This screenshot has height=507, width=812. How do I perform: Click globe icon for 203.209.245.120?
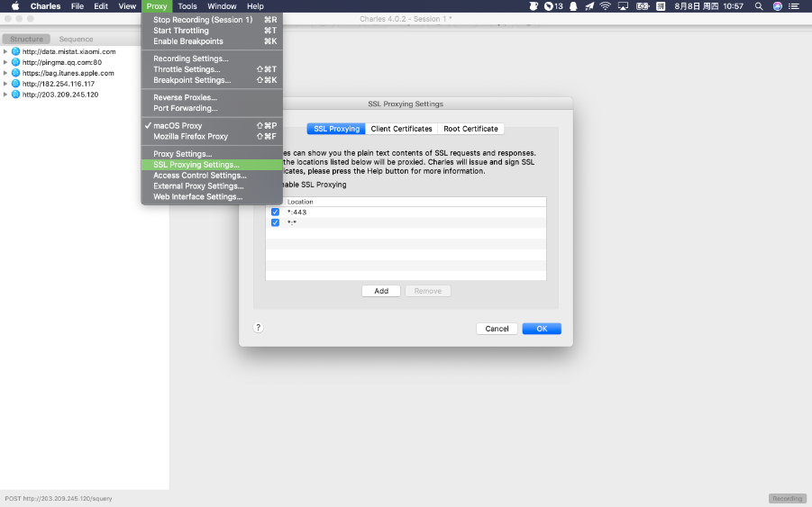(x=15, y=95)
